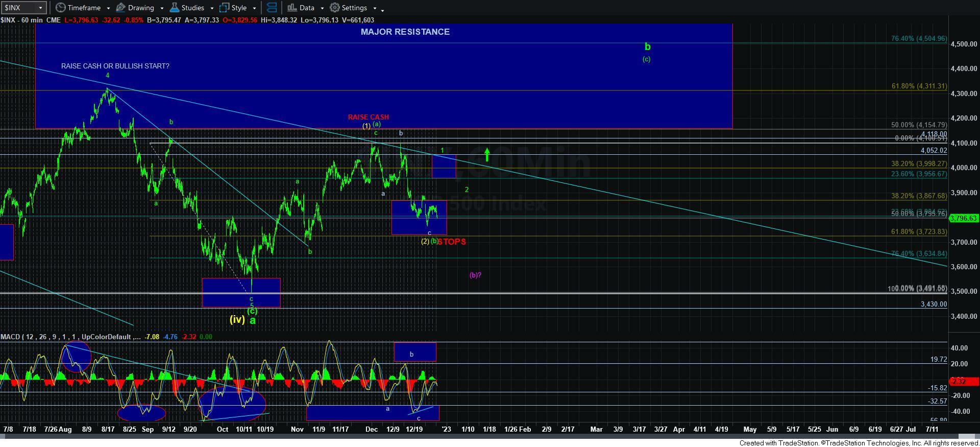The height and width of the screenshot is (447, 980).
Task: Click the 10/11 date axis label
Action: tap(243, 429)
